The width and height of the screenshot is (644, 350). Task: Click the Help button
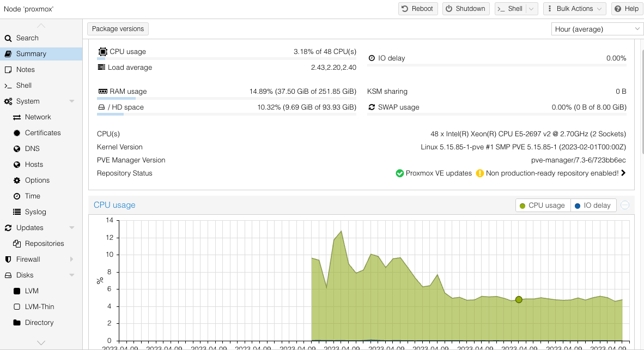627,9
